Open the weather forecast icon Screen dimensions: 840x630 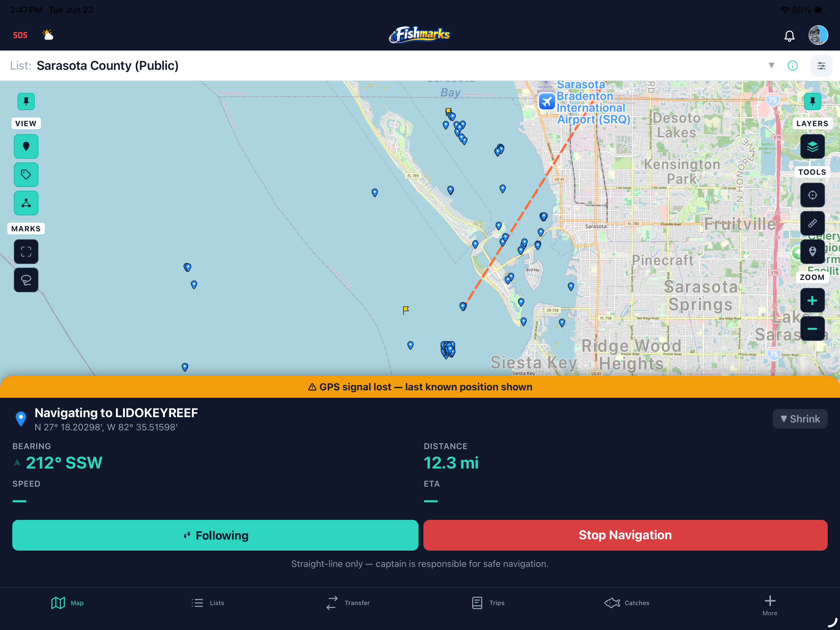[x=48, y=35]
